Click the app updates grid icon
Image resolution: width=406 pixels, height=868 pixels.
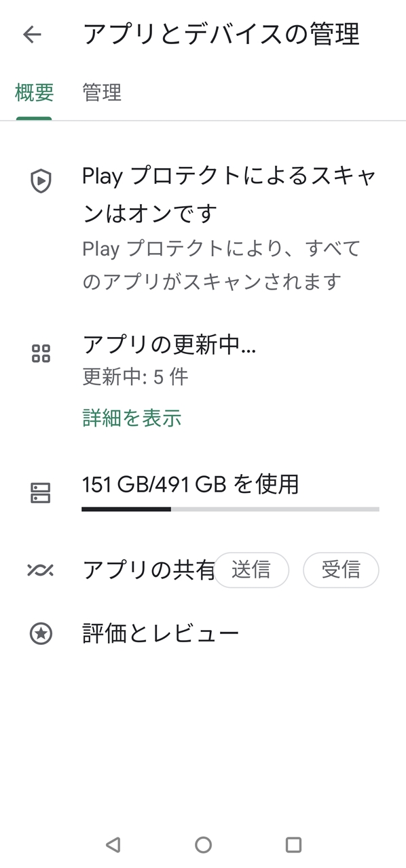[41, 353]
